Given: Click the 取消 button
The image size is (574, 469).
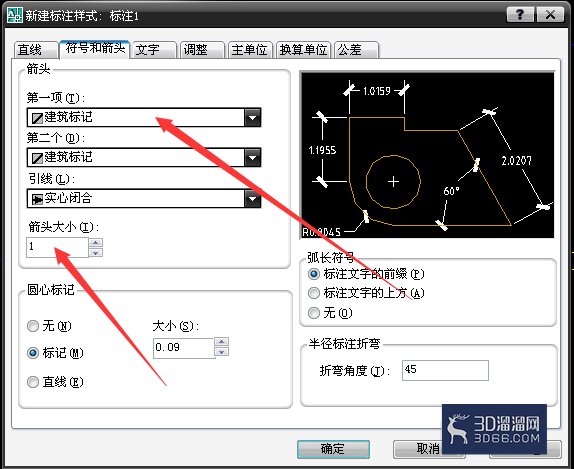Looking at the screenshot, I should 429,449.
